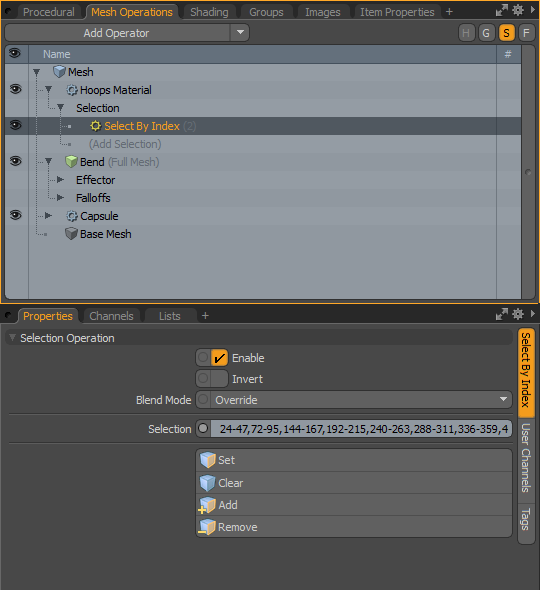Click the Set selection cube icon
This screenshot has height=590, width=540.
[208, 460]
